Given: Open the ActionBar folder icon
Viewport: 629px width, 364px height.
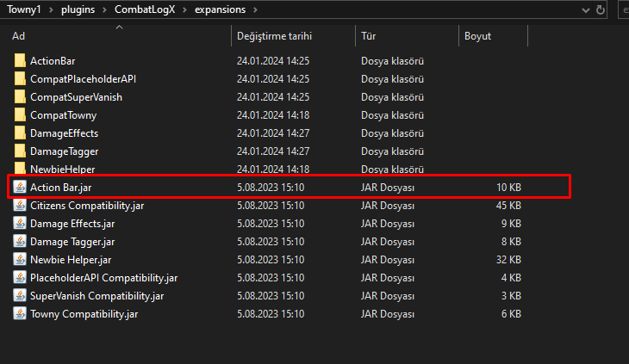Looking at the screenshot, I should point(20,61).
